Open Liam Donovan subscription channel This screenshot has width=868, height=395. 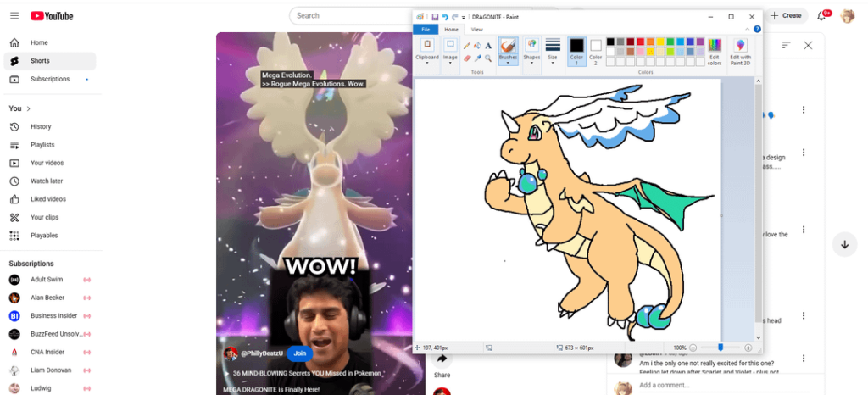[50, 370]
